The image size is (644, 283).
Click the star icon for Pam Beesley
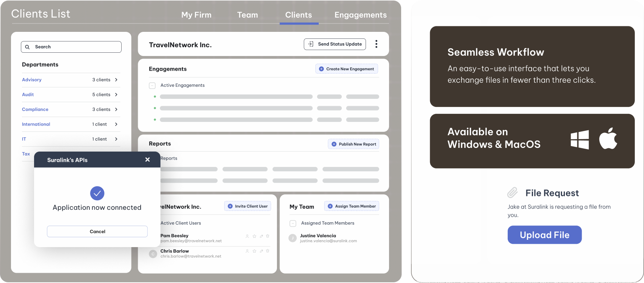(x=254, y=236)
